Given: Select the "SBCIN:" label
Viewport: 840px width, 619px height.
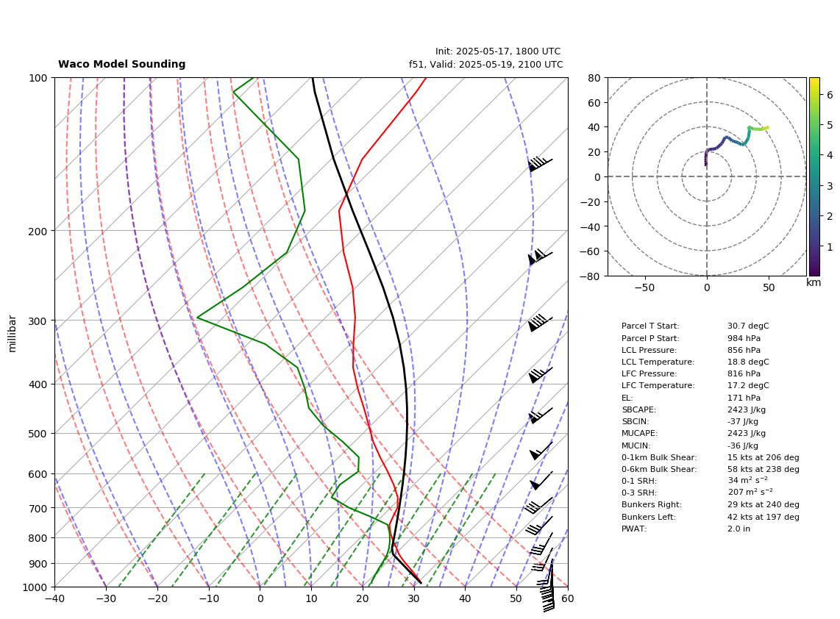Looking at the screenshot, I should coord(636,421).
